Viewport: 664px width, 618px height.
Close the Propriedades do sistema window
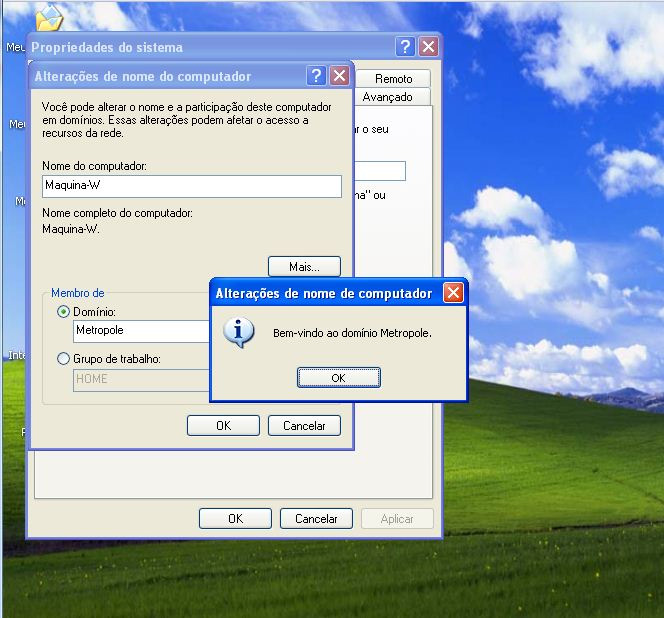[428, 46]
